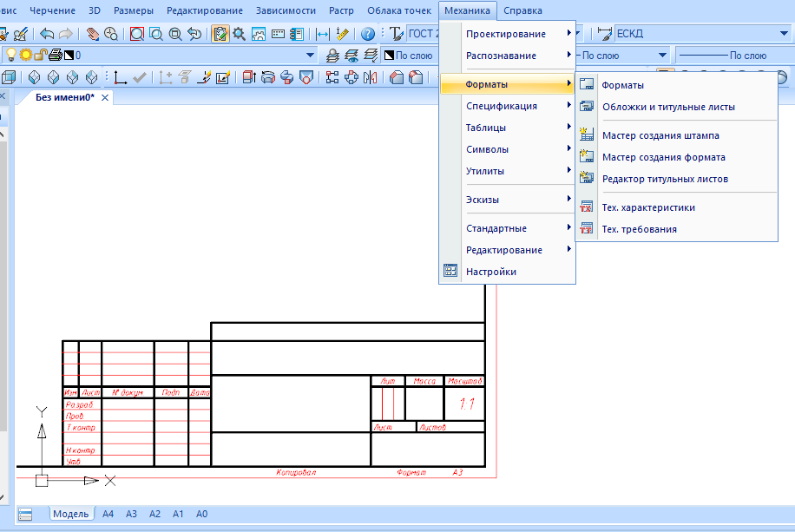Click the layout list icon left of Модель tab

[25, 515]
